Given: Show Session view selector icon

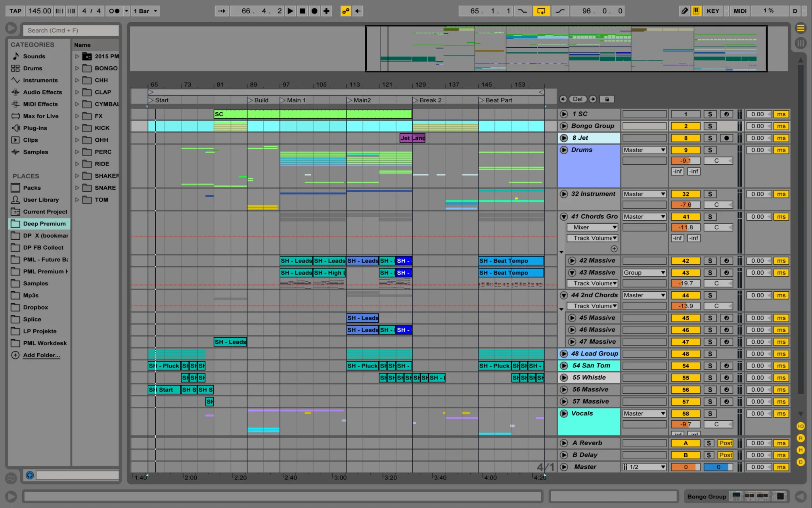Looking at the screenshot, I should point(801,43).
